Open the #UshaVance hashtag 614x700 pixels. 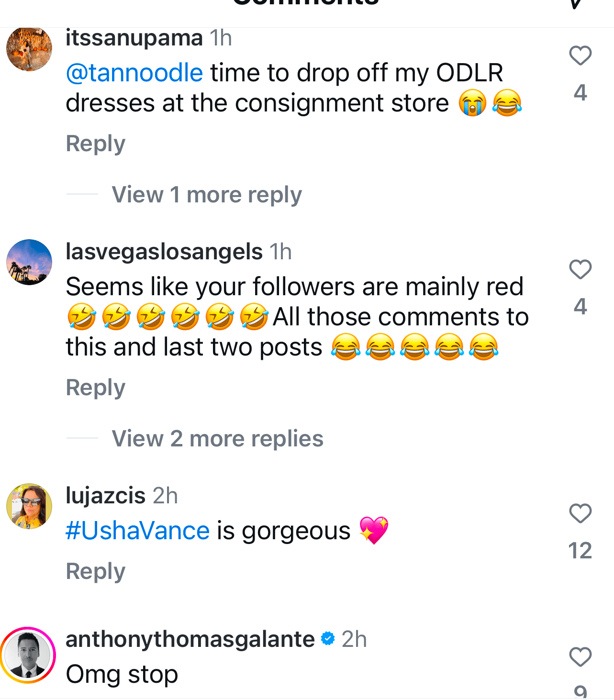pos(138,531)
